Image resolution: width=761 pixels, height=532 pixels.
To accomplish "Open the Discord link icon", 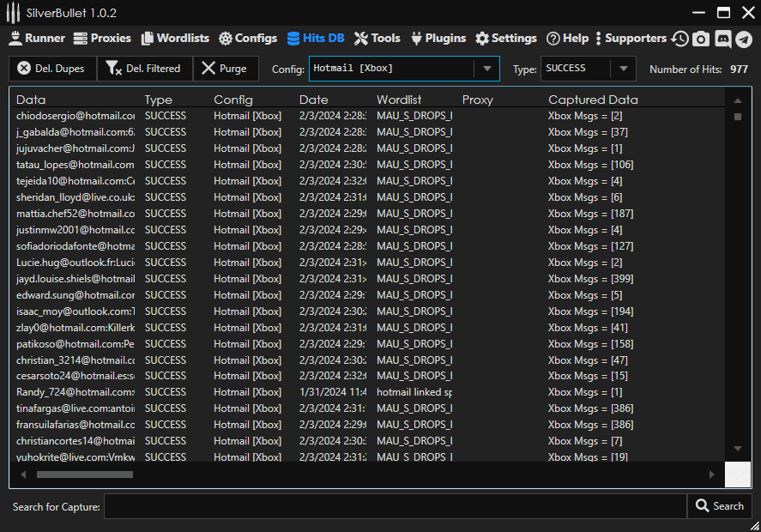I will click(x=722, y=39).
